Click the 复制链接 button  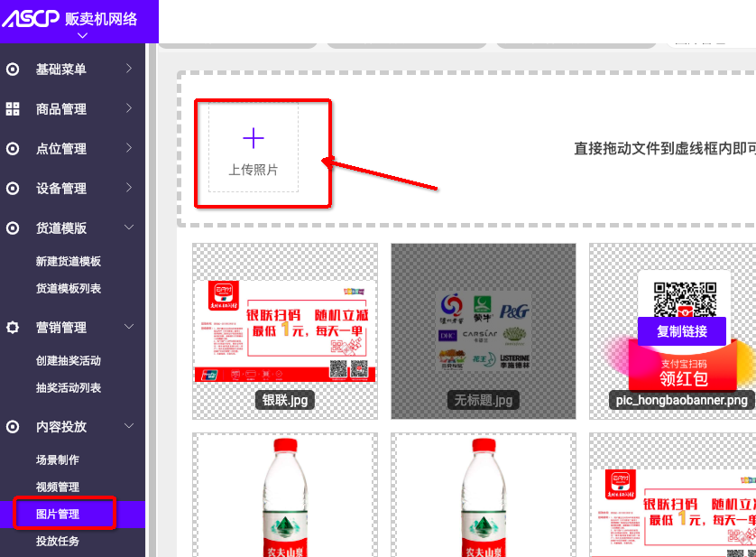point(682,331)
